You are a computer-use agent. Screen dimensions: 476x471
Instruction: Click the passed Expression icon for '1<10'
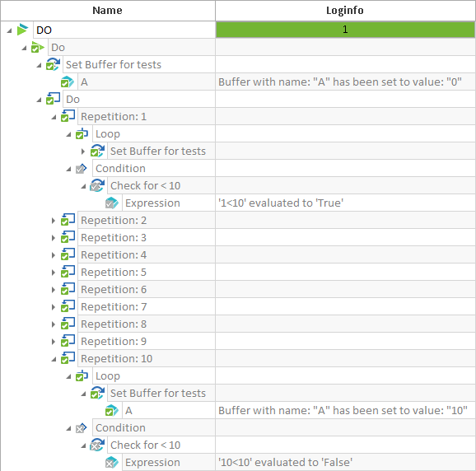[112, 203]
